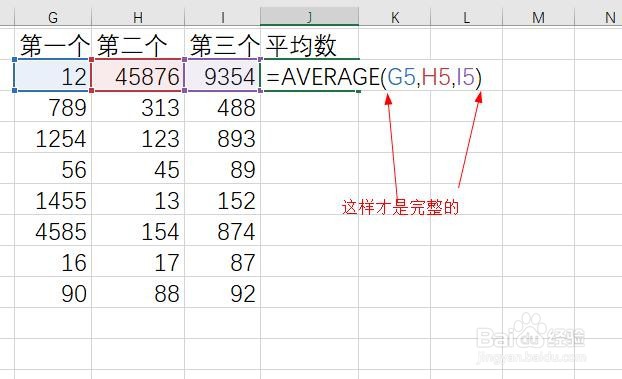
Task: Select cell with value 12
Action: pyautogui.click(x=53, y=75)
